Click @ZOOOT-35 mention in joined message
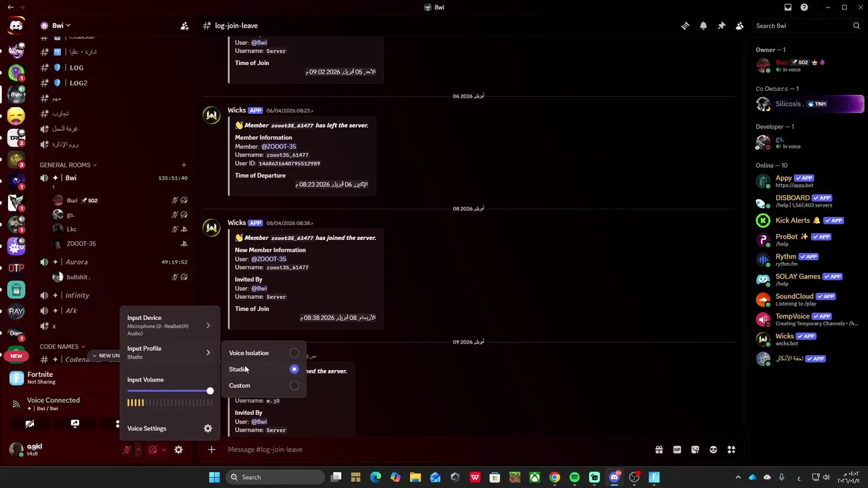 pyautogui.click(x=269, y=259)
